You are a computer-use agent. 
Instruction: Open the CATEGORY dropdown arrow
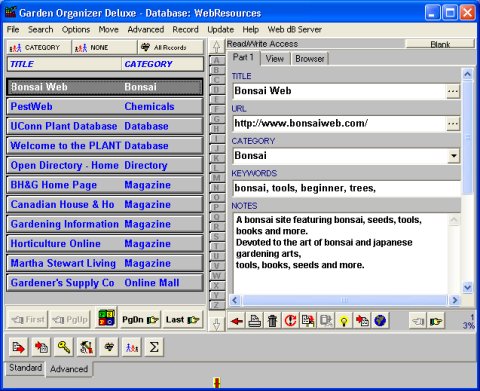(454, 156)
